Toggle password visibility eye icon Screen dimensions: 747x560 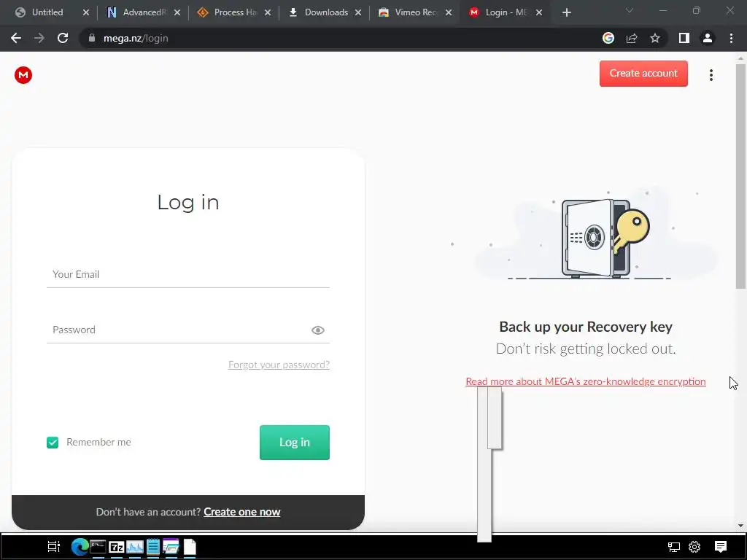click(318, 330)
